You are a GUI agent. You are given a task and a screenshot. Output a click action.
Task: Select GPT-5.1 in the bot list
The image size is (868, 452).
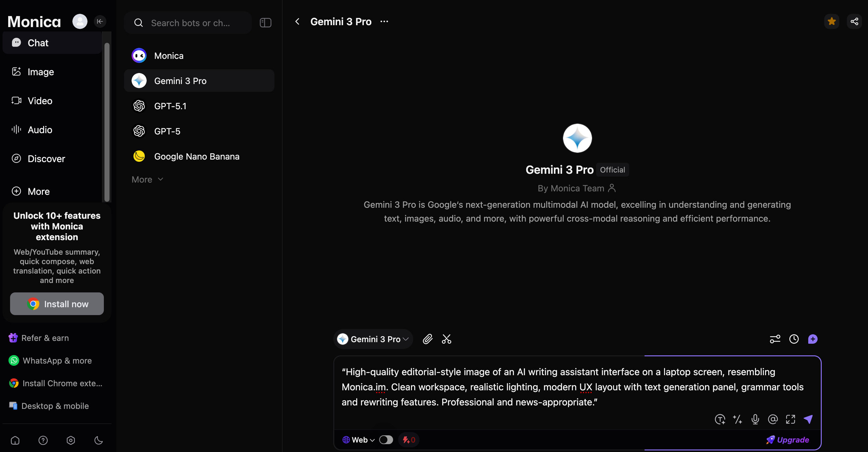(170, 106)
